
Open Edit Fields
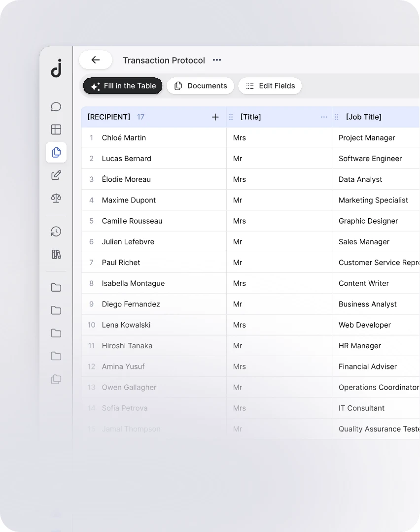pyautogui.click(x=270, y=86)
